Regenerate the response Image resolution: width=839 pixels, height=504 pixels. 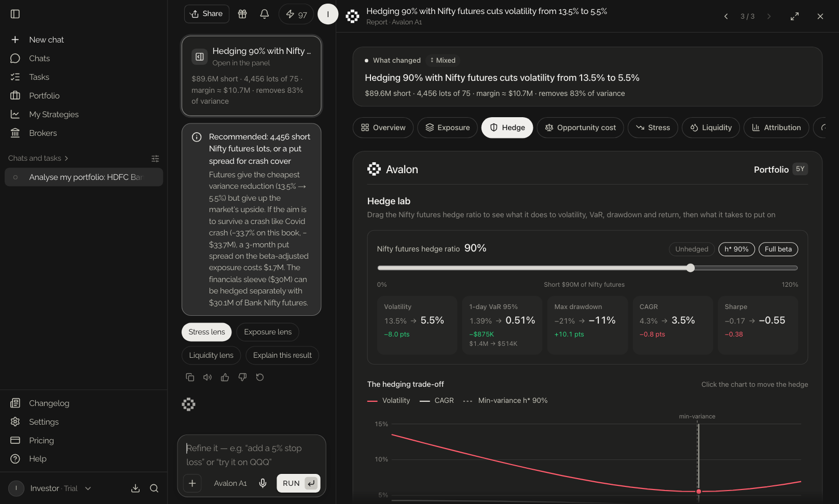(x=260, y=377)
